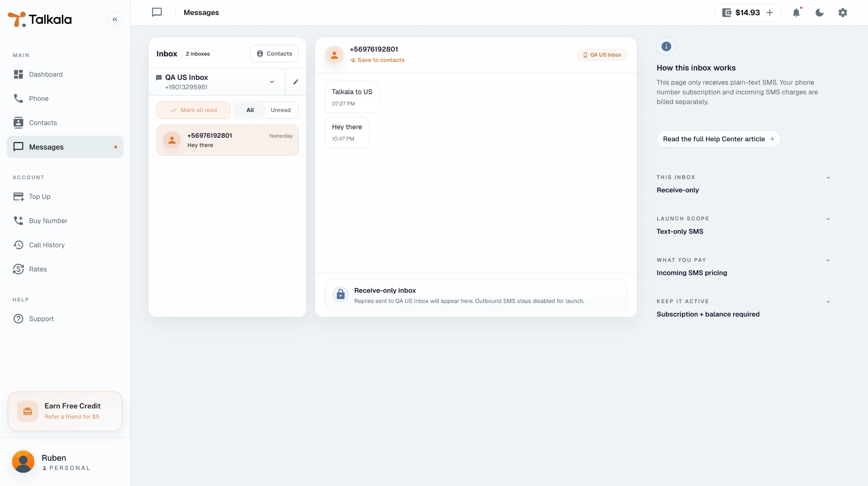Click the Ruben account name
This screenshot has height=486, width=868.
(54, 458)
